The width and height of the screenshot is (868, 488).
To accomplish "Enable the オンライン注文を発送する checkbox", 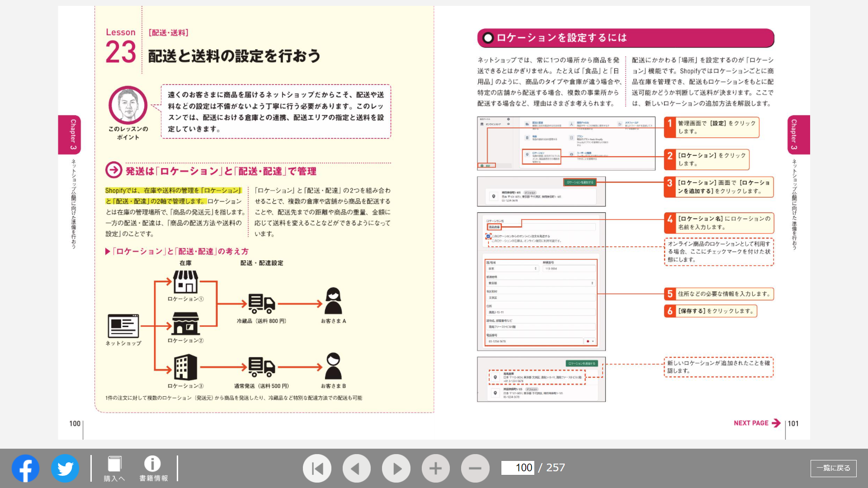I will pyautogui.click(x=488, y=235).
